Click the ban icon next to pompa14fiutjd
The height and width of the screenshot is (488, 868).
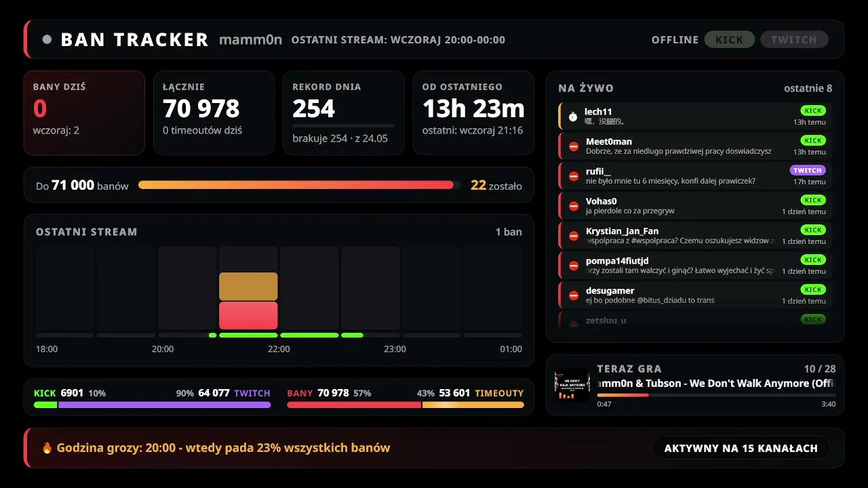[x=574, y=266]
